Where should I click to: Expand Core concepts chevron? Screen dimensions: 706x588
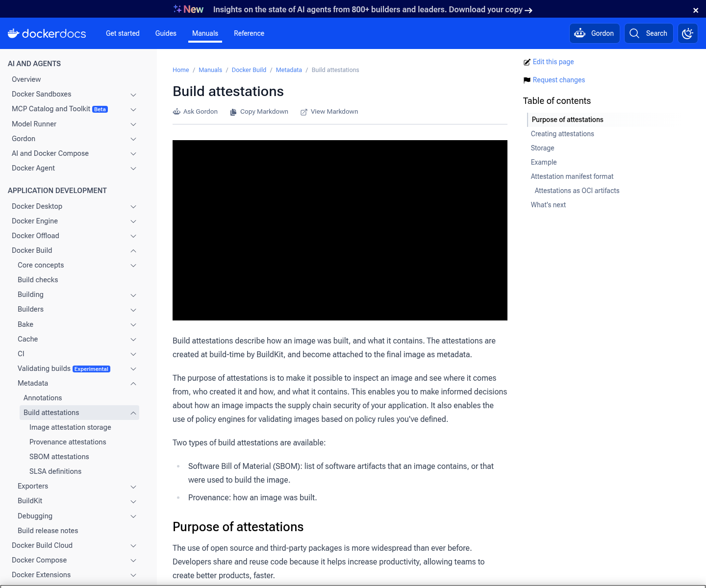133,266
